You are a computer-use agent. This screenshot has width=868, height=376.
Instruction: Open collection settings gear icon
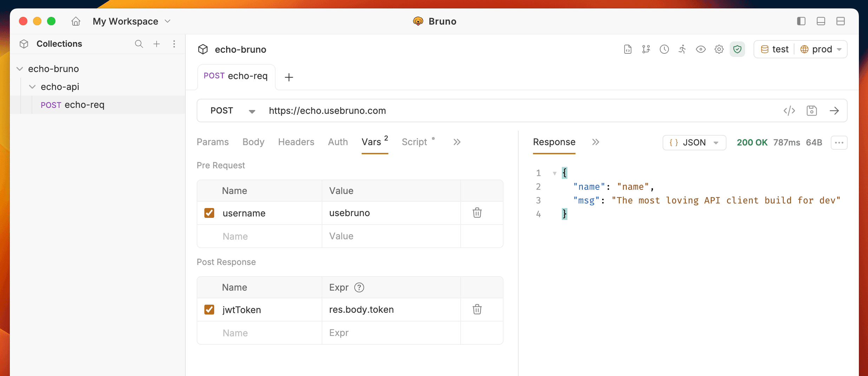pos(719,49)
